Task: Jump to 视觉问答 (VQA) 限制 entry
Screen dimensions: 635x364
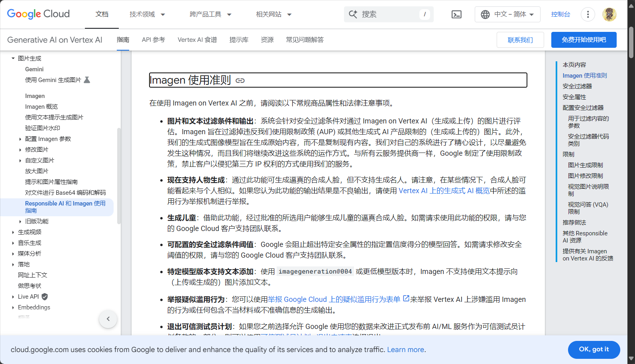Action: coord(588,208)
